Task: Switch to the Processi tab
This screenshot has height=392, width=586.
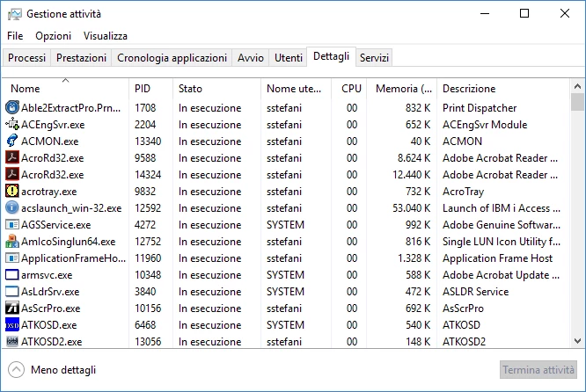Action: point(26,58)
